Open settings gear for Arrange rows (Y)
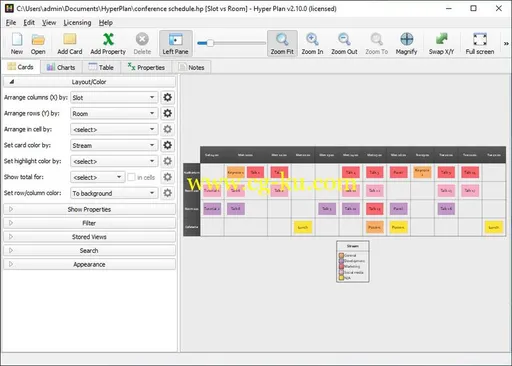Screen dimensions: 512x366 tap(167, 113)
